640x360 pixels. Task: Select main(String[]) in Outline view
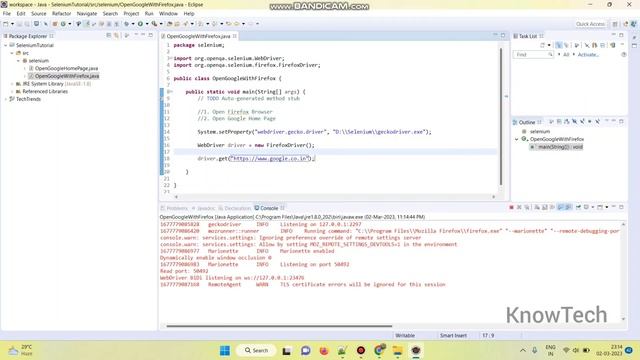pyautogui.click(x=557, y=147)
